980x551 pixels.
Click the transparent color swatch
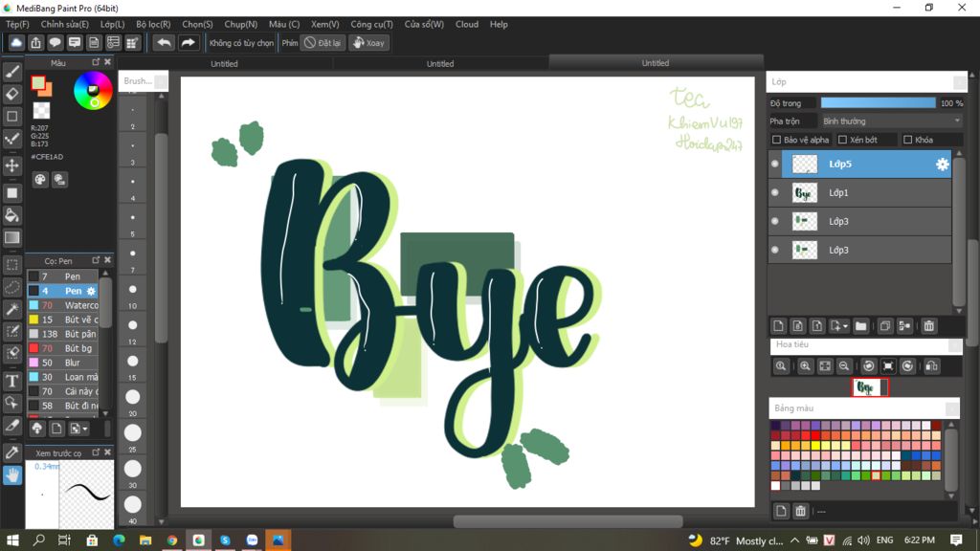tap(41, 111)
